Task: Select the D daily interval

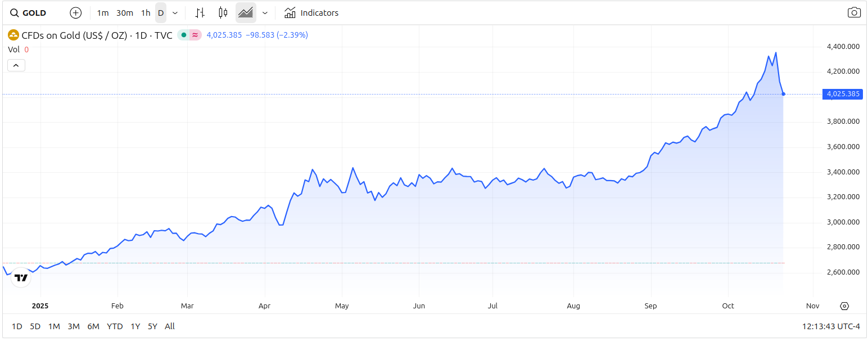Action: (161, 13)
